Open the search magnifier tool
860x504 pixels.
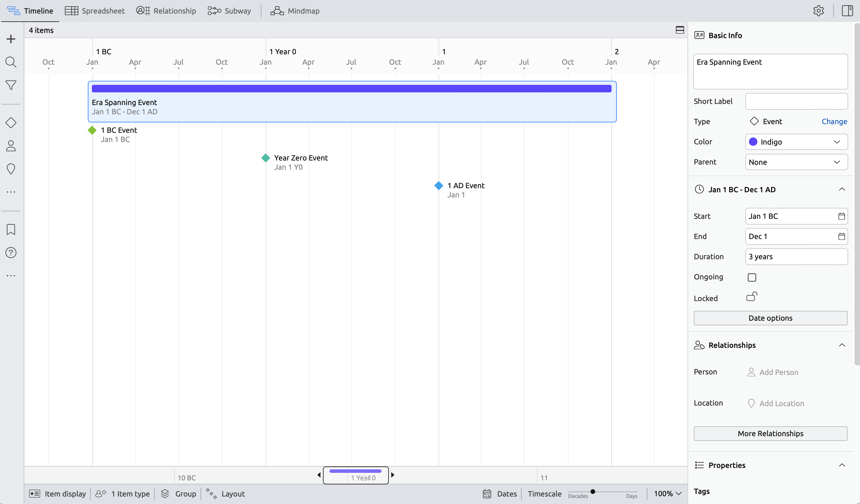pos(11,62)
